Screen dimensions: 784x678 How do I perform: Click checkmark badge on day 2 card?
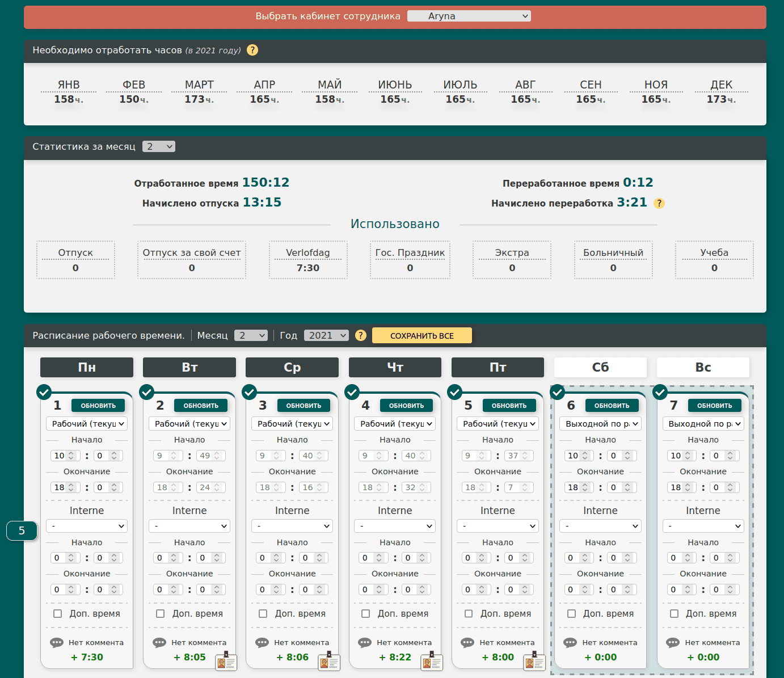coord(146,392)
